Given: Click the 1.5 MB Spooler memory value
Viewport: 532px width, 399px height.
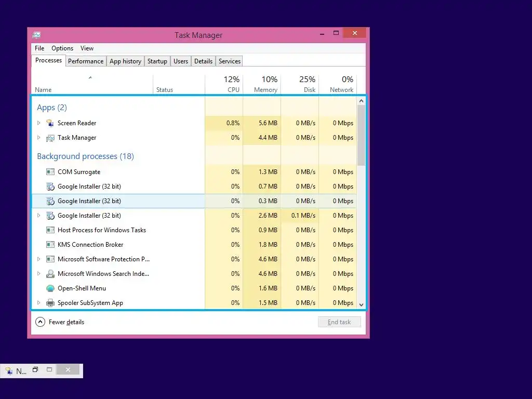Looking at the screenshot, I should pos(268,303).
